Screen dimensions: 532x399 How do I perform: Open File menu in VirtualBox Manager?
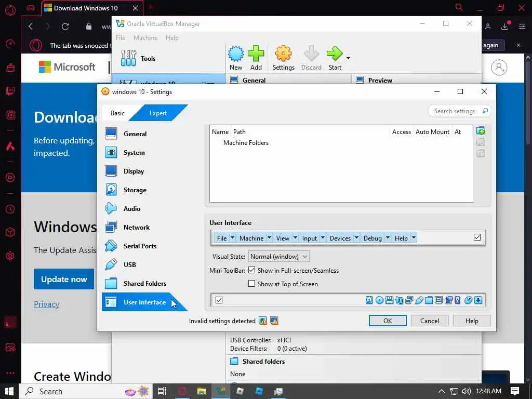tap(121, 37)
